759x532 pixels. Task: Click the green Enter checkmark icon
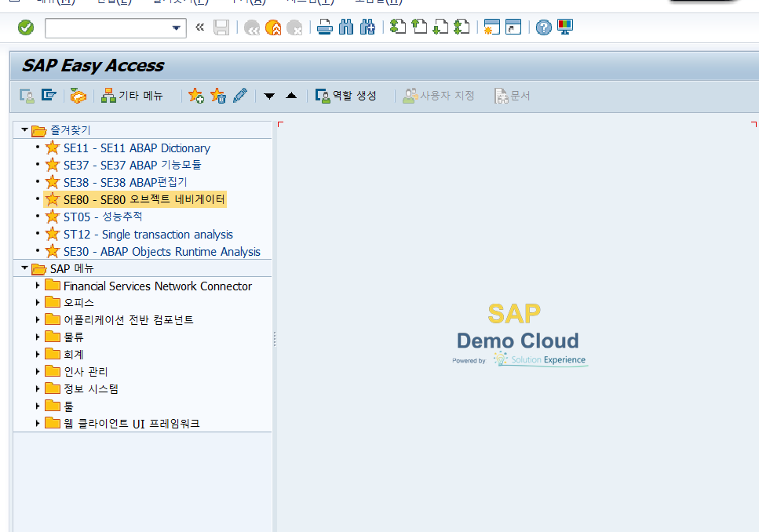(x=26, y=27)
